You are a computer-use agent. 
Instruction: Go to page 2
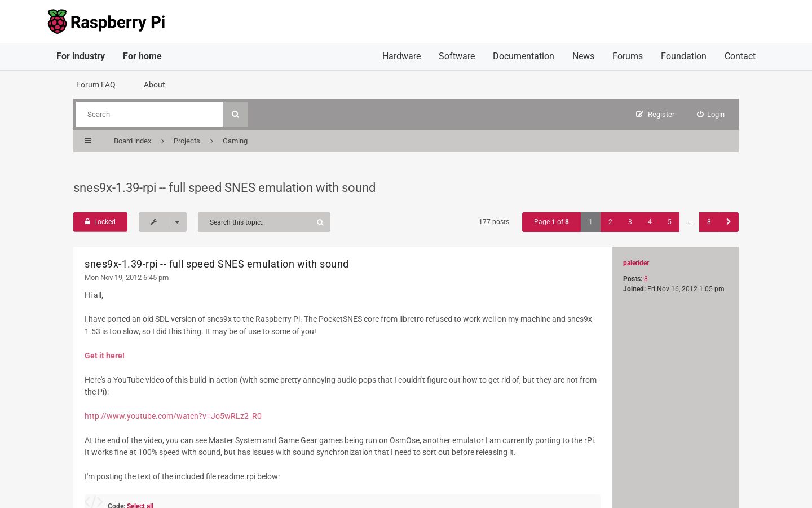tap(610, 222)
